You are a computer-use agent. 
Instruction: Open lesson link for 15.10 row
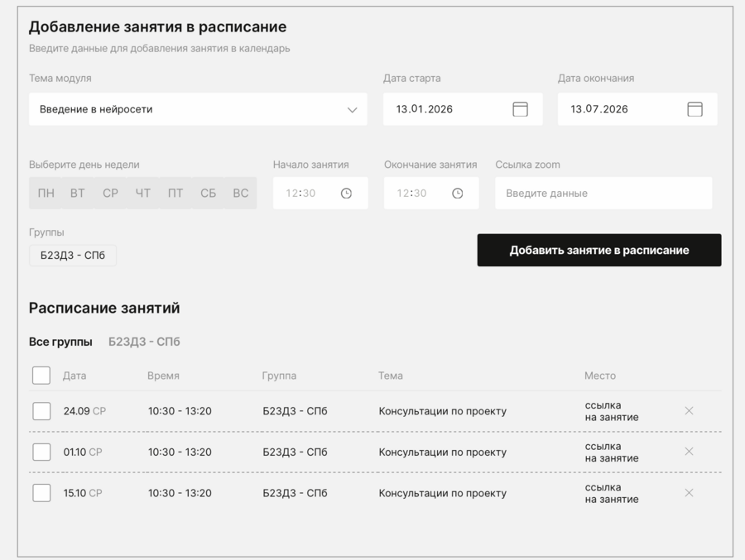(612, 493)
